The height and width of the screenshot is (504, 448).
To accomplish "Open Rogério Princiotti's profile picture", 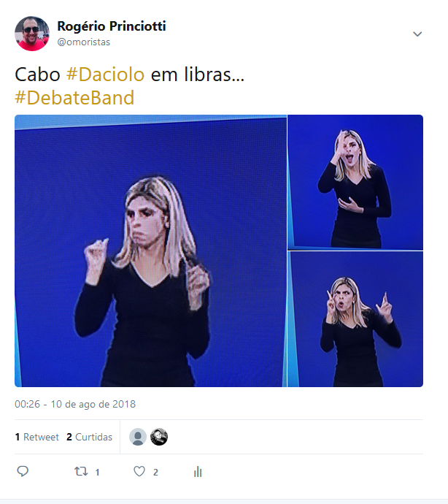I will (x=32, y=34).
